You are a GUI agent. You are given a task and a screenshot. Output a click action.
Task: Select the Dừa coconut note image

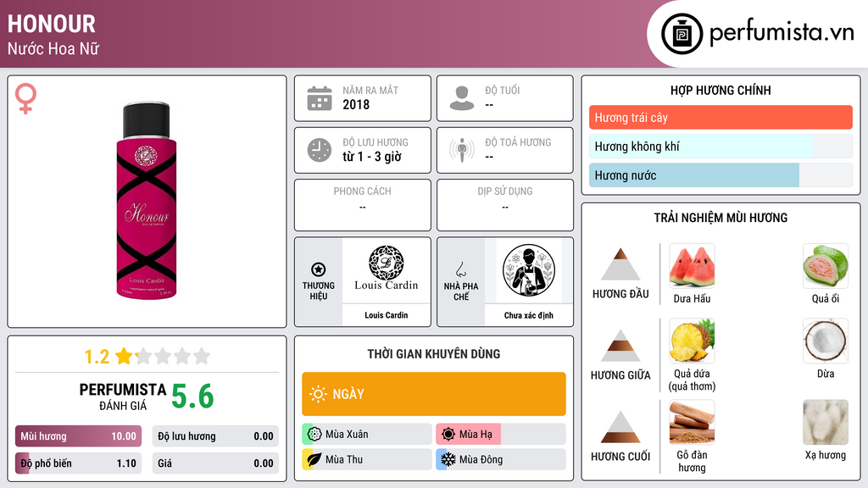pyautogui.click(x=826, y=341)
